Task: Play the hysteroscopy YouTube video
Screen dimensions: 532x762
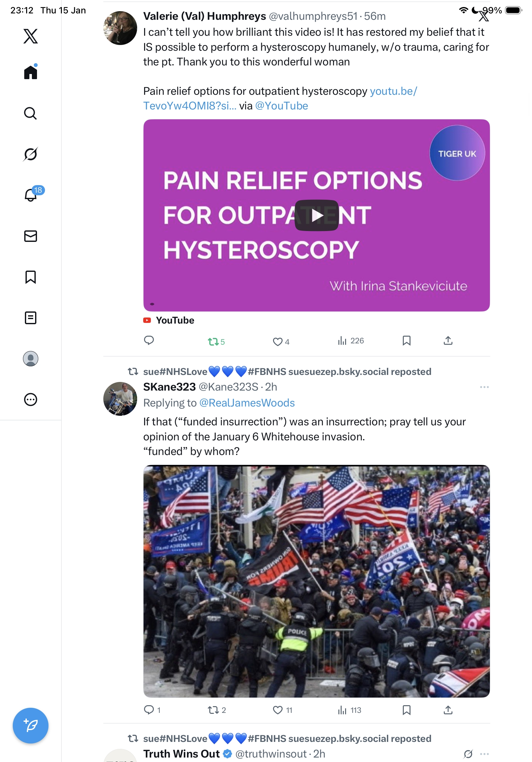Action: pyautogui.click(x=316, y=215)
